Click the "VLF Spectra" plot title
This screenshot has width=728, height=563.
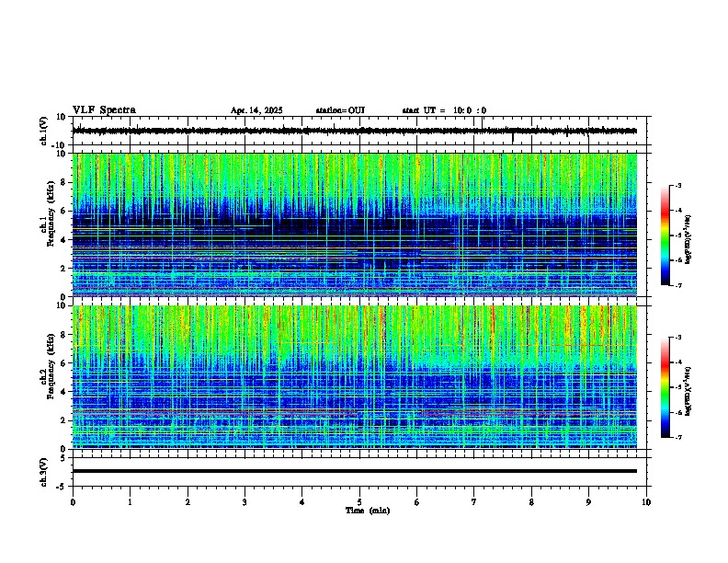pos(104,110)
